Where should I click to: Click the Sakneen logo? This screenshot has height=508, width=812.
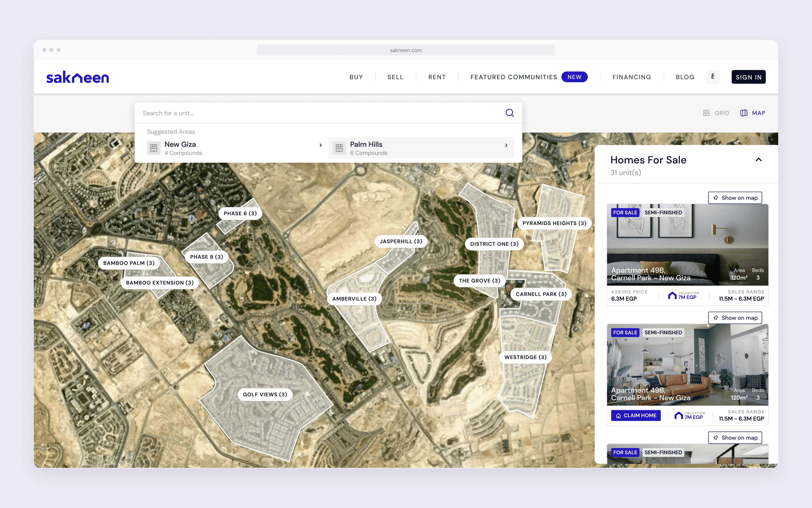(78, 77)
